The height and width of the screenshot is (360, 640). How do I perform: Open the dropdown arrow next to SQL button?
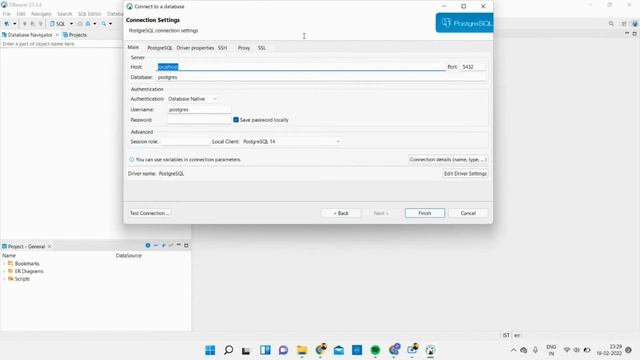pos(71,24)
